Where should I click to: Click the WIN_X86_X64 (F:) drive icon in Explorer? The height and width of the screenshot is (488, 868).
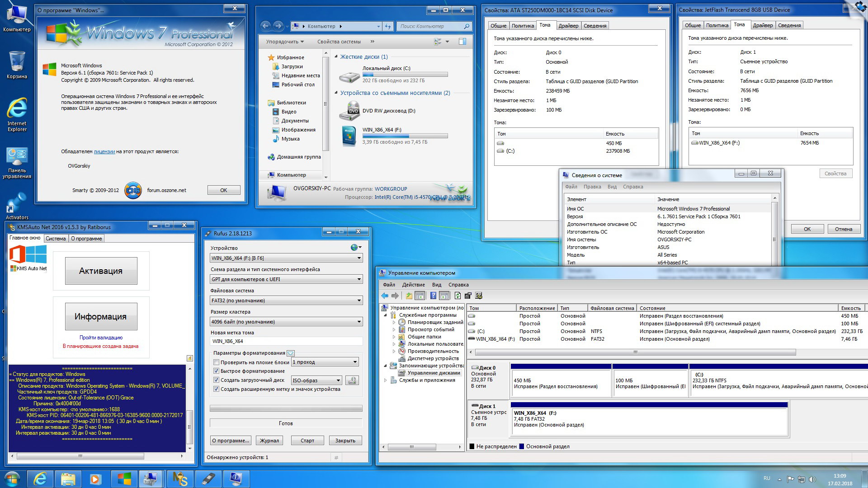tap(349, 136)
